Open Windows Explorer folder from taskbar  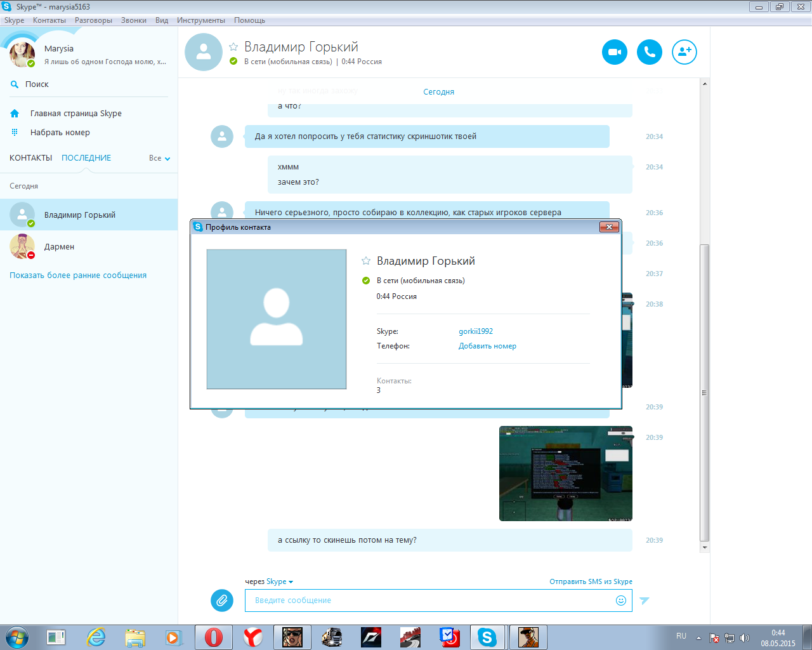134,637
